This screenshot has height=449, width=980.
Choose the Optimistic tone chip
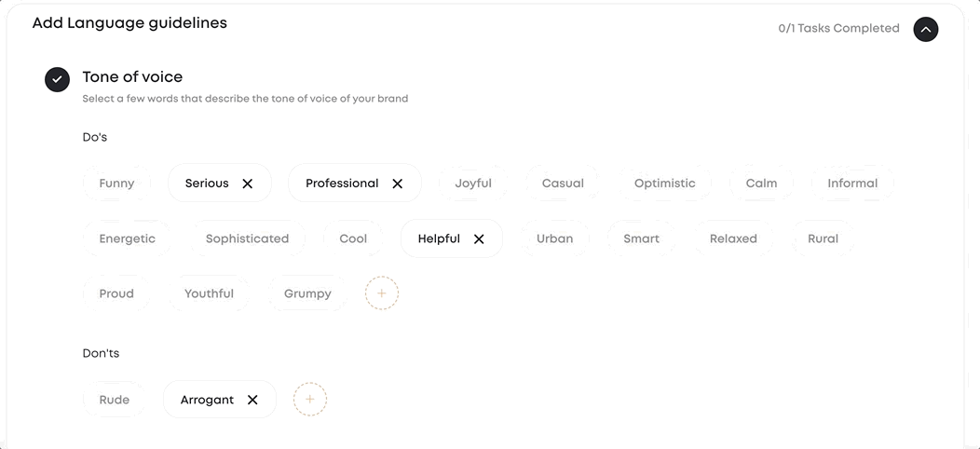[664, 184]
